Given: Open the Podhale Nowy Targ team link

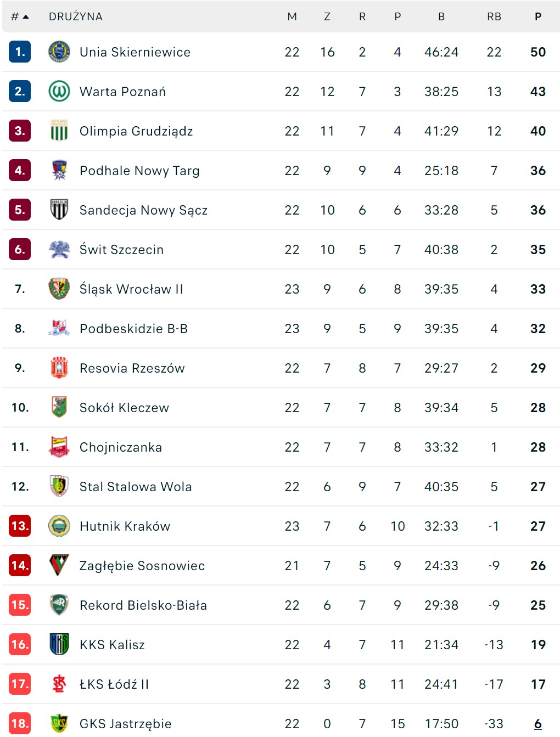Looking at the screenshot, I should (139, 171).
